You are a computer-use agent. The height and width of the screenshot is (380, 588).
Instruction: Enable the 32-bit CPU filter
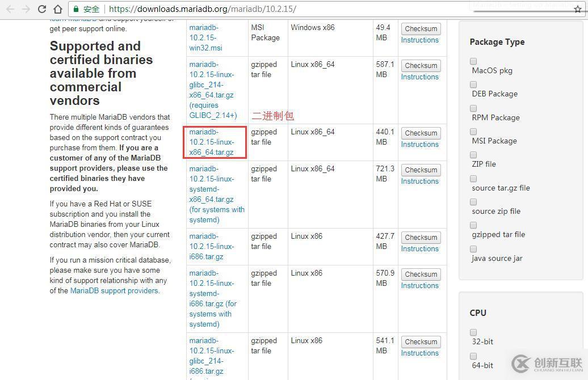[473, 332]
